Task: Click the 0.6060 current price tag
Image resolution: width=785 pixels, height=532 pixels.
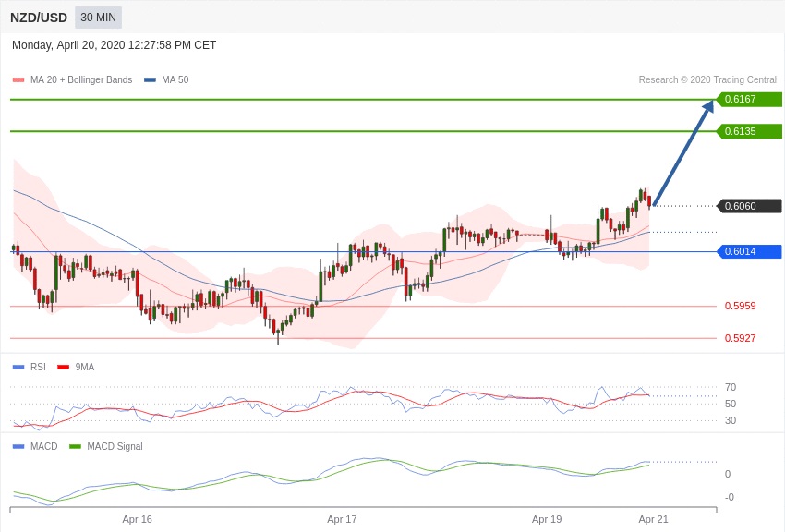Action: tap(750, 206)
